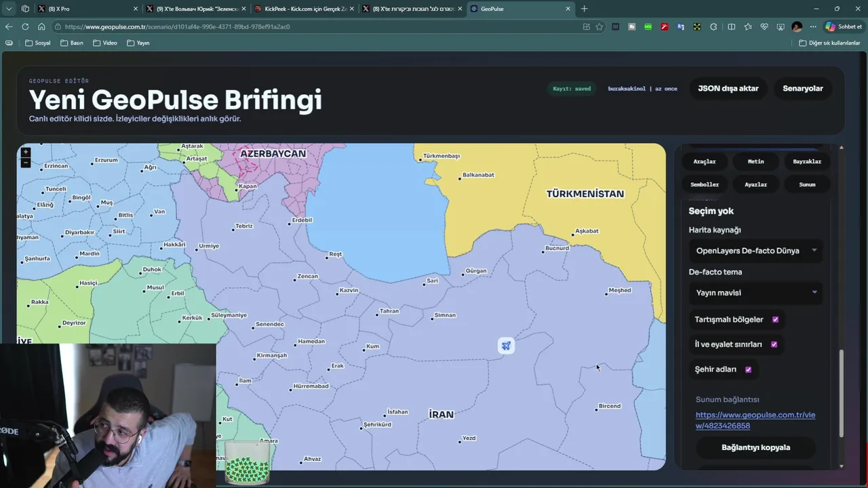The width and height of the screenshot is (868, 488).
Task: Open the Yayın bookmarks folder
Action: click(138, 43)
